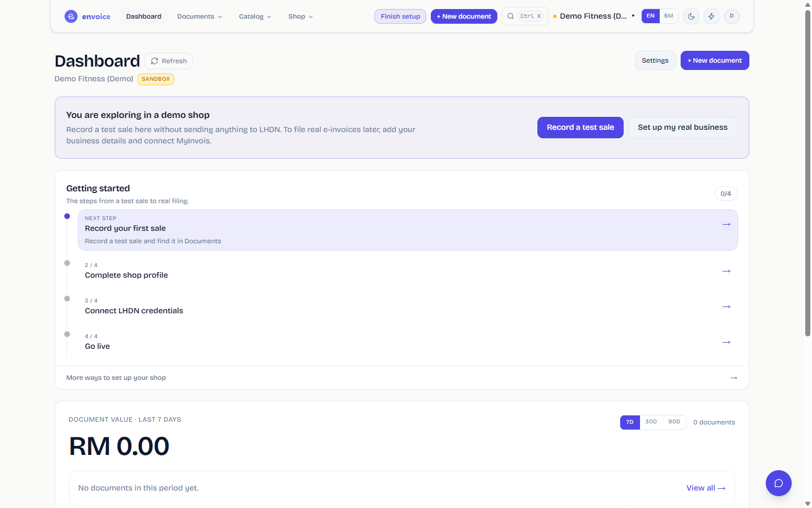
Task: Click arrow beside More ways to set up
Action: 734,378
